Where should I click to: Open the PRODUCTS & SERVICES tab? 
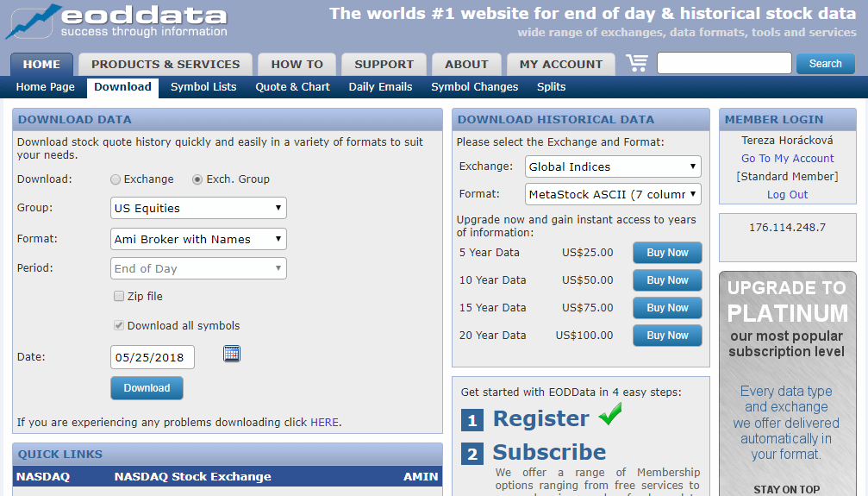(x=165, y=65)
